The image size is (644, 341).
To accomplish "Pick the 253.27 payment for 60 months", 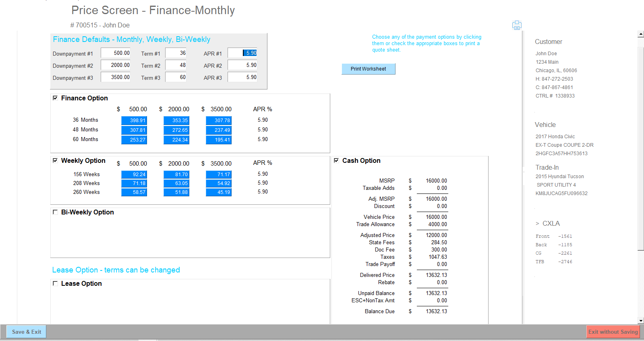I will pos(134,140).
